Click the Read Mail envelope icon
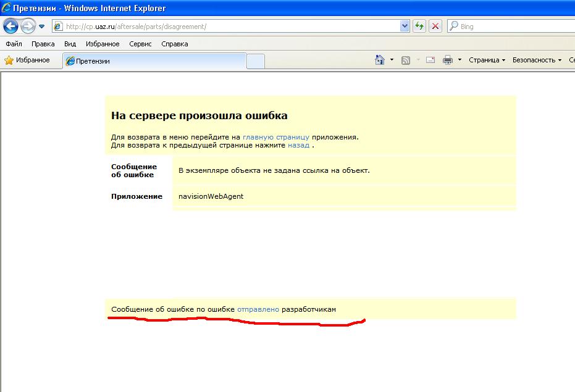575x392 pixels. click(x=430, y=60)
